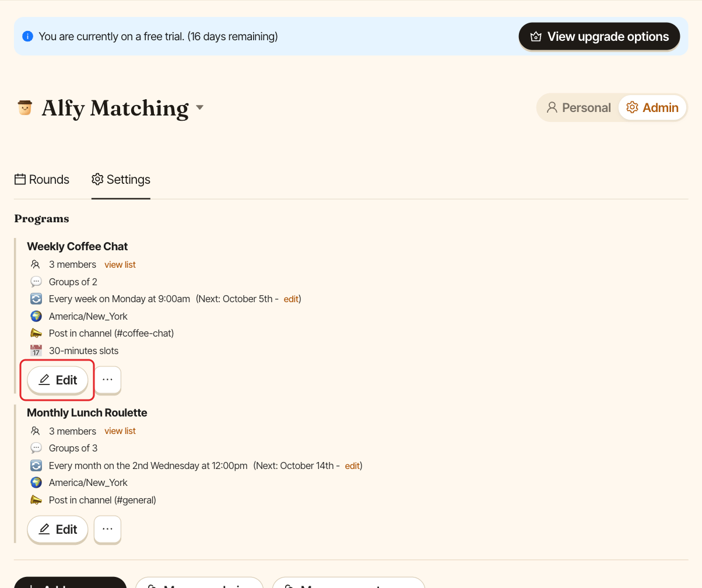Click the Groups of 2 text
The height and width of the screenshot is (588, 702).
coord(73,282)
